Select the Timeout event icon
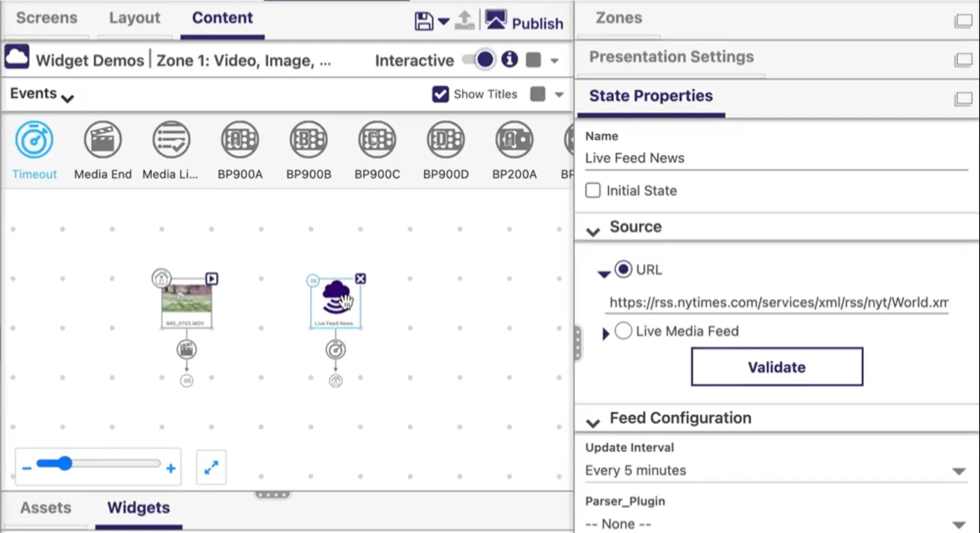This screenshot has width=980, height=533. 34,140
